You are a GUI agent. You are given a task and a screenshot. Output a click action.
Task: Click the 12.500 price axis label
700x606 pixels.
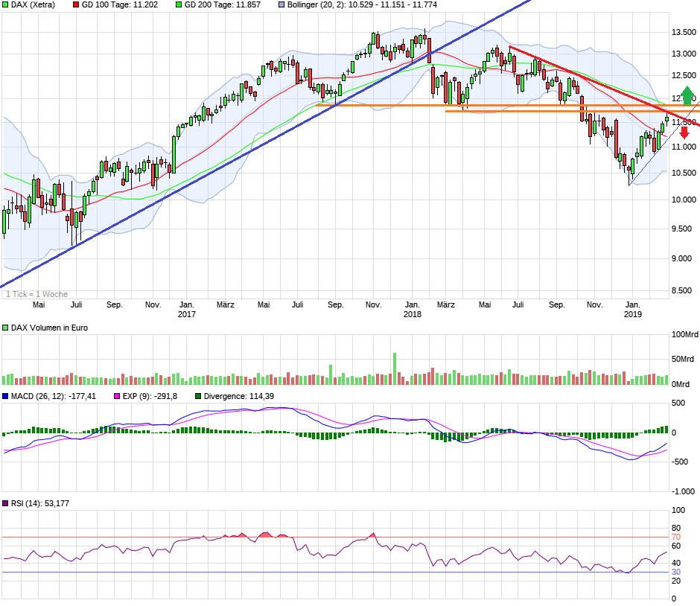684,75
